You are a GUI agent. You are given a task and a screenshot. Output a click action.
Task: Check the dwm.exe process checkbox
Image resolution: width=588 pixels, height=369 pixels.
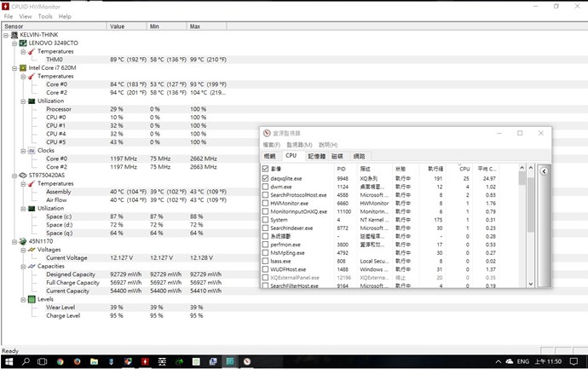266,187
